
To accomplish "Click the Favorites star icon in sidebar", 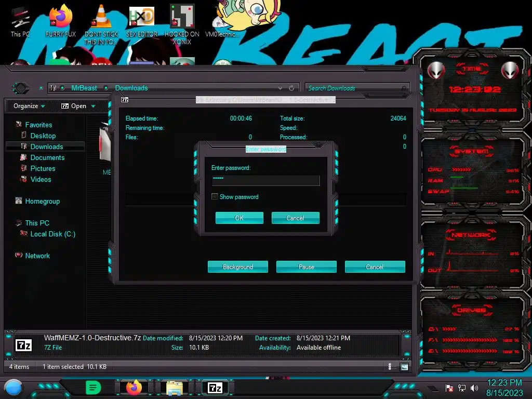I will pos(19,125).
